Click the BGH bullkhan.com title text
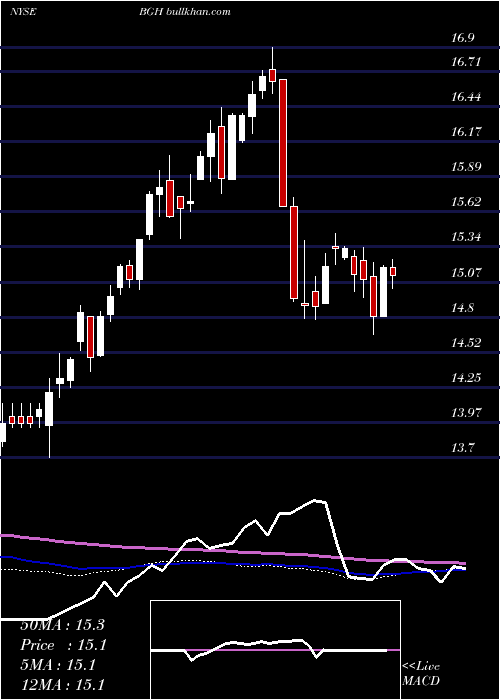This screenshot has width=500, height=700. (x=185, y=12)
